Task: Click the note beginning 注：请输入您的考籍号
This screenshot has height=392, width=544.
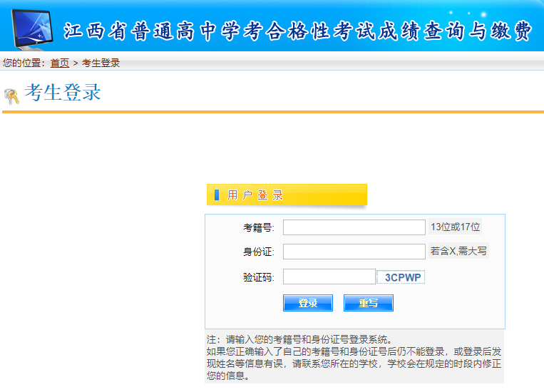Action: click(x=354, y=357)
